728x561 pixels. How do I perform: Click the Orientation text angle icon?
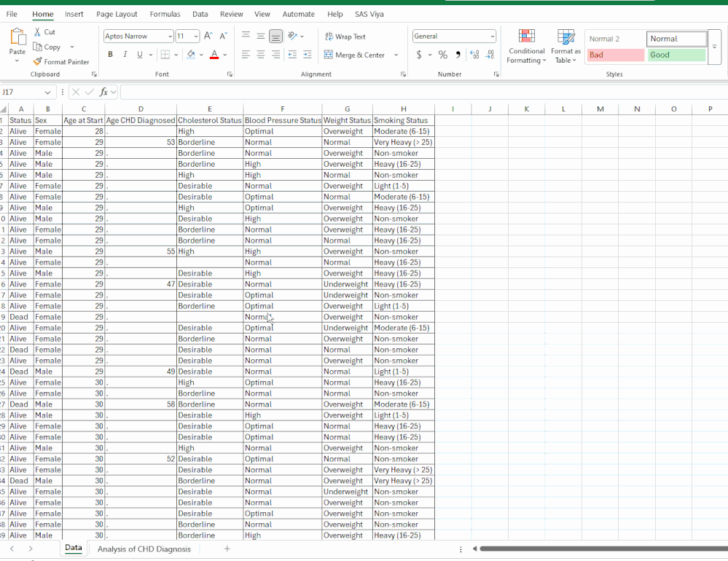292,36
